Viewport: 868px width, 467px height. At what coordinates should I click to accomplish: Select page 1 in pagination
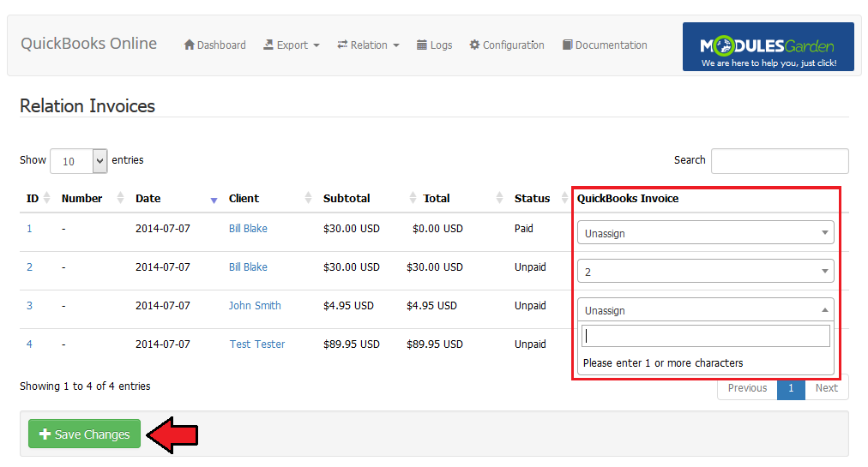791,388
